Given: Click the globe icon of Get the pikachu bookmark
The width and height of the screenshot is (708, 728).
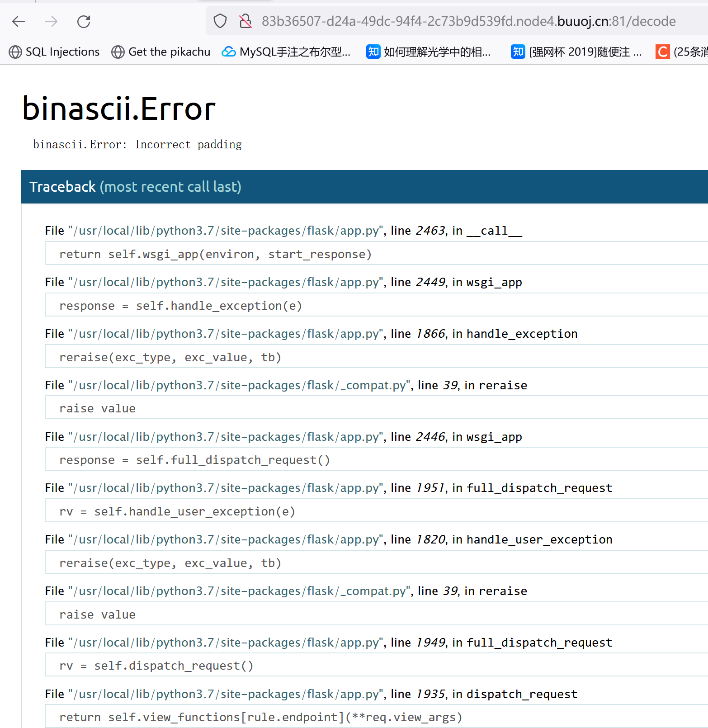Looking at the screenshot, I should [x=118, y=52].
